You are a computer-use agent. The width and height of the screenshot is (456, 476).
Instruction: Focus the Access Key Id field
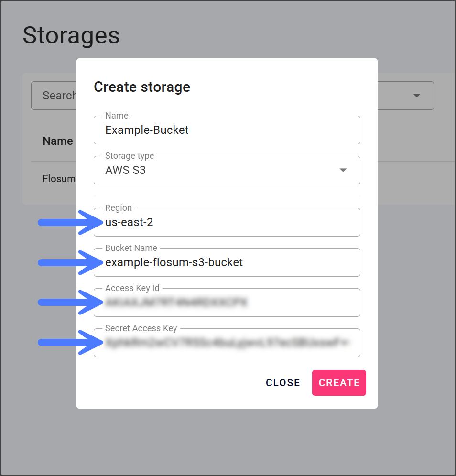(x=227, y=303)
